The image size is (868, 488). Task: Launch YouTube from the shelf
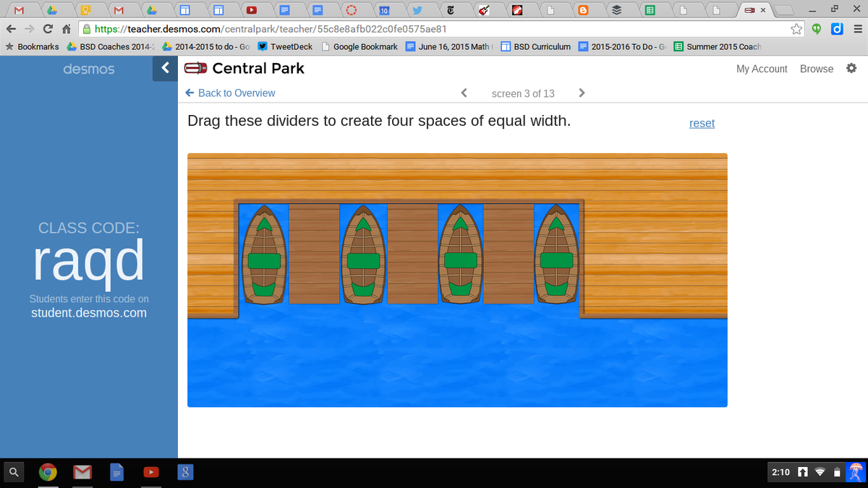(x=150, y=472)
